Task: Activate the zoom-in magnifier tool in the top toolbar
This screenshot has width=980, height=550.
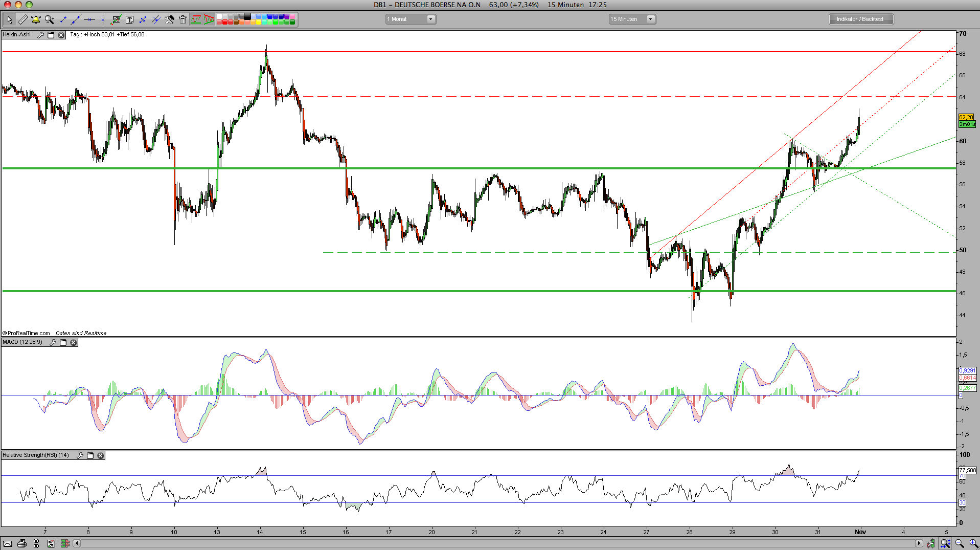Action: click(49, 19)
